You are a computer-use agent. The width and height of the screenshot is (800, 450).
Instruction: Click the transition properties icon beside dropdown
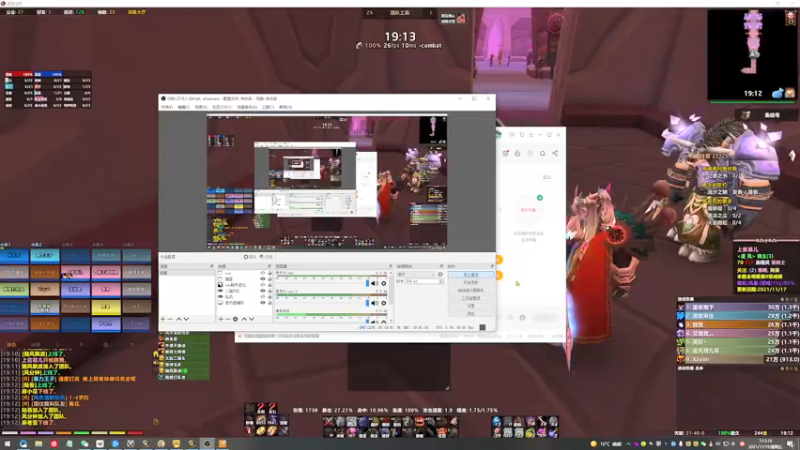pyautogui.click(x=440, y=274)
